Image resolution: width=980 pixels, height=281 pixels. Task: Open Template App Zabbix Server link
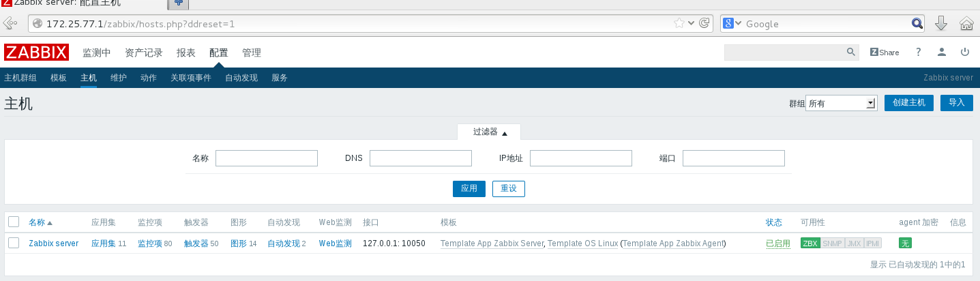[x=492, y=243]
